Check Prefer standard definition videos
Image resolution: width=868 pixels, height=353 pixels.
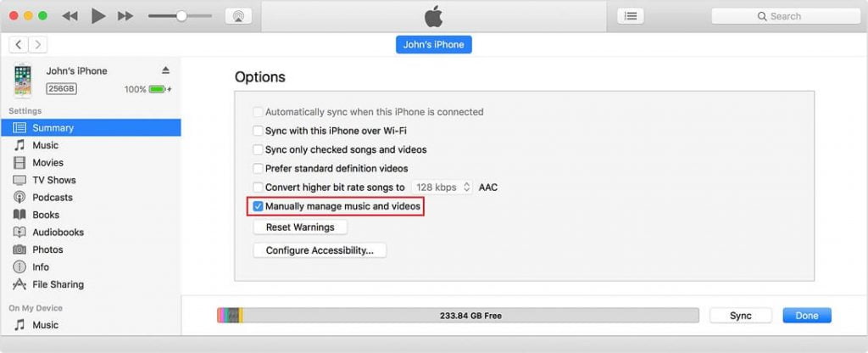(259, 169)
